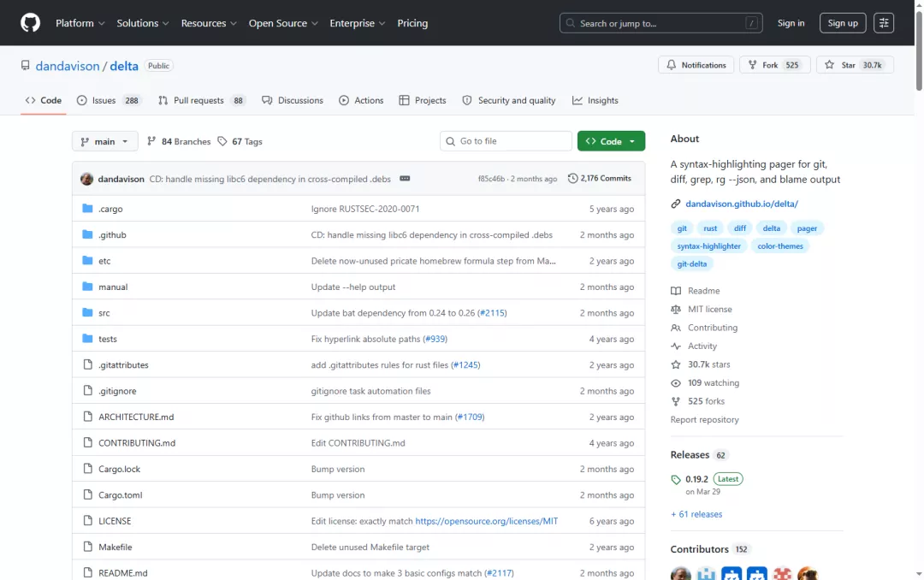The width and height of the screenshot is (924, 580).
Task: Open the Projects tab
Action: point(423,100)
